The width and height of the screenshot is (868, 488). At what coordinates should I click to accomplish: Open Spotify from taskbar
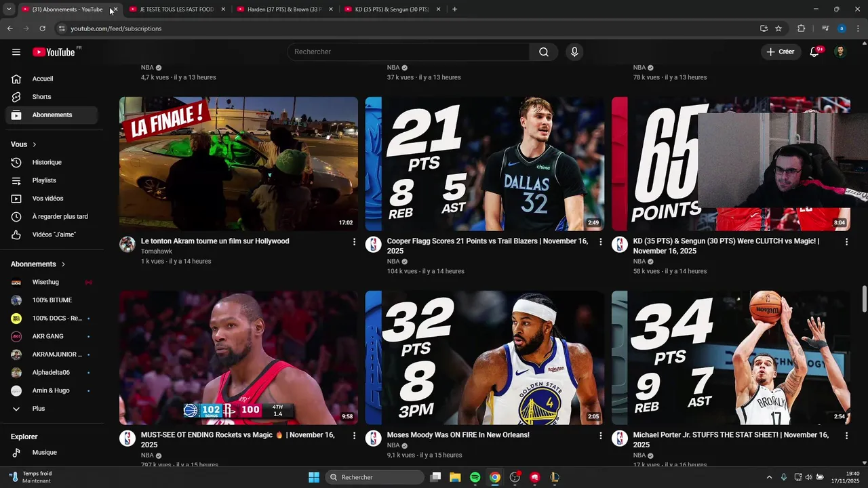pyautogui.click(x=475, y=477)
